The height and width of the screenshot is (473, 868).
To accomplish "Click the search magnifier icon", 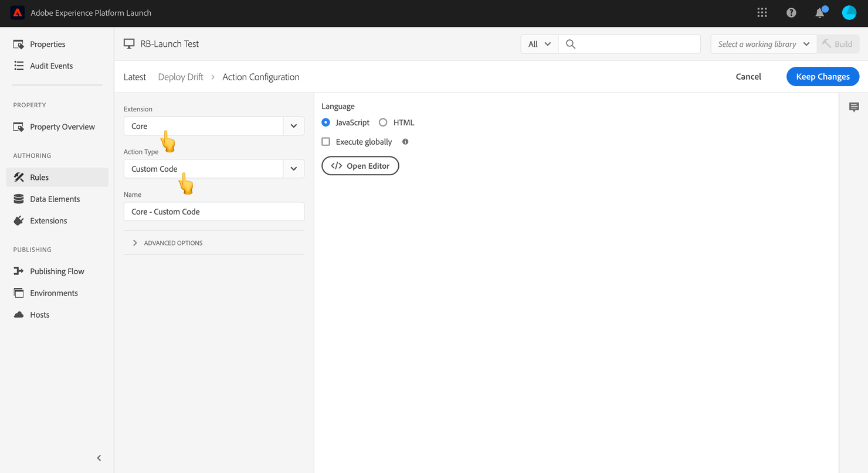I will pyautogui.click(x=570, y=44).
